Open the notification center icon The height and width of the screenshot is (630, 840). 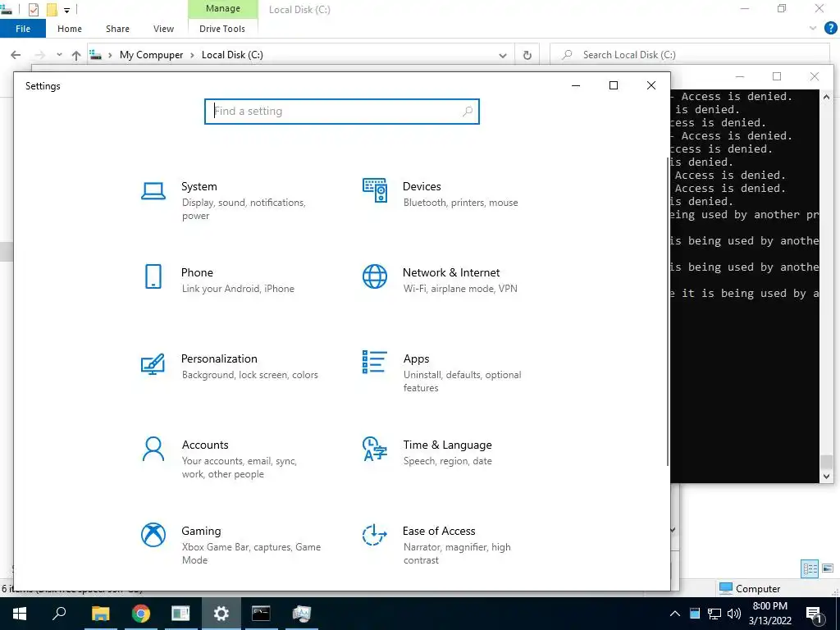[815, 614]
